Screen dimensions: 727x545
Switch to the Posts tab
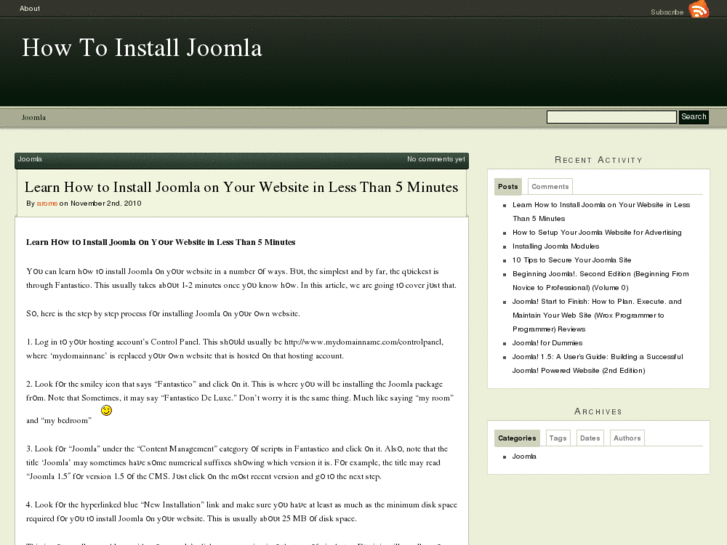[x=508, y=186]
